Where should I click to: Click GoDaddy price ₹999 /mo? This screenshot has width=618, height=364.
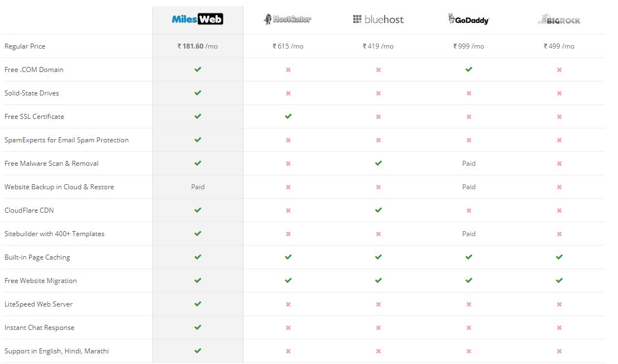pos(468,46)
